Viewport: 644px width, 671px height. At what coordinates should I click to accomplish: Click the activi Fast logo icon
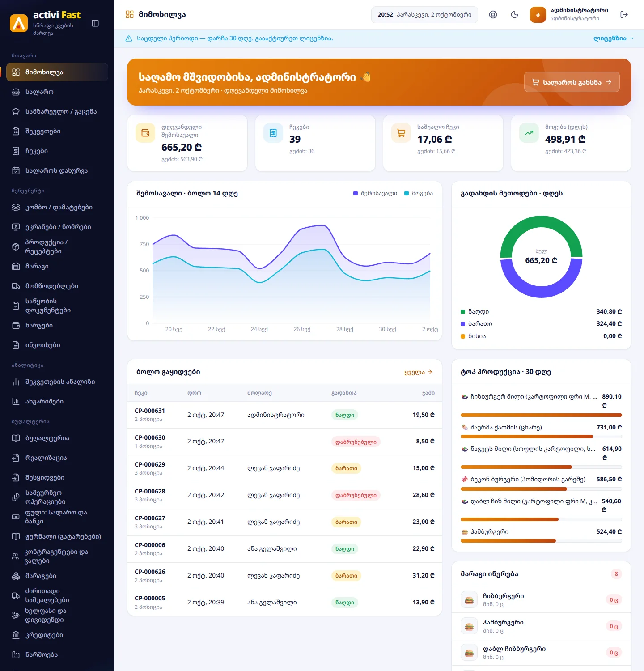pyautogui.click(x=19, y=23)
